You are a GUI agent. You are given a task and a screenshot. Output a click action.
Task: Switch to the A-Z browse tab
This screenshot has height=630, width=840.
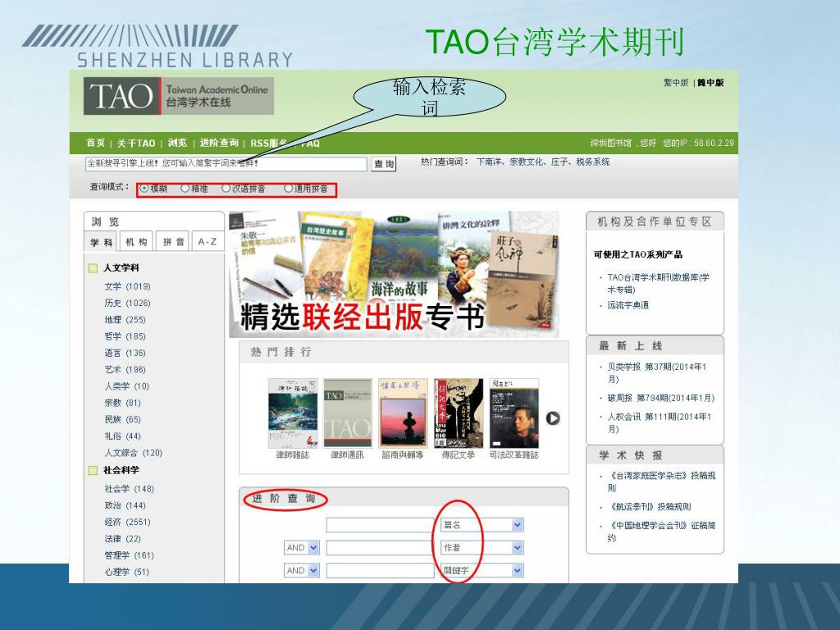[208, 242]
